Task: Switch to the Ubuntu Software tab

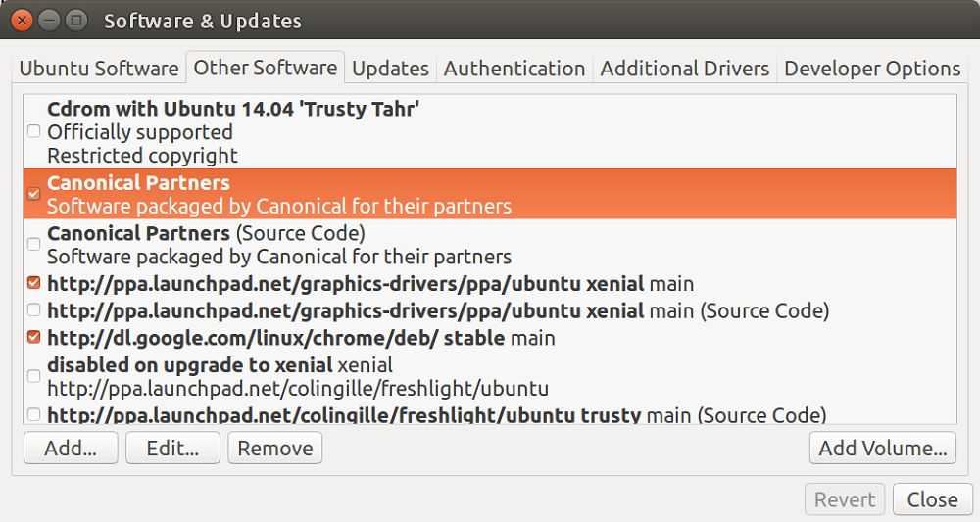Action: coord(99,69)
